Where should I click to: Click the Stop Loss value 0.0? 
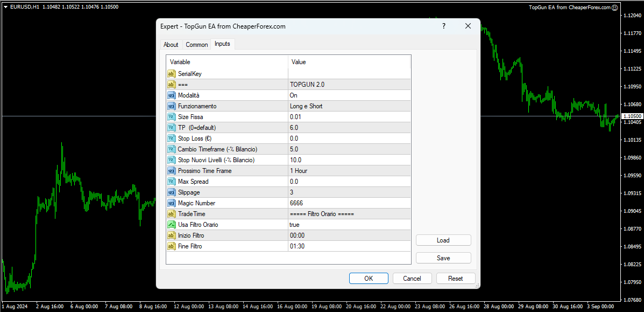tap(349, 138)
